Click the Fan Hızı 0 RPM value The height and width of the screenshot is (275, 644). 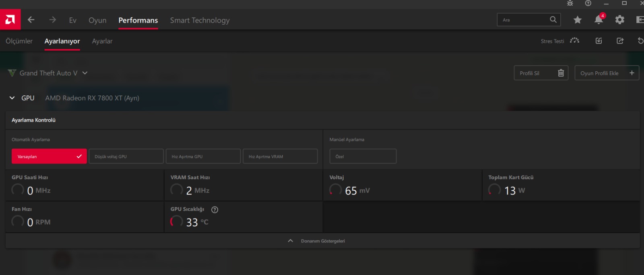point(39,222)
